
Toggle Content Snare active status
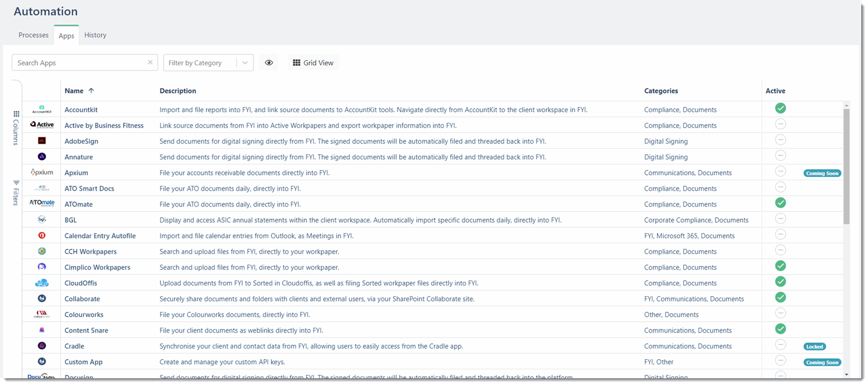pyautogui.click(x=780, y=329)
